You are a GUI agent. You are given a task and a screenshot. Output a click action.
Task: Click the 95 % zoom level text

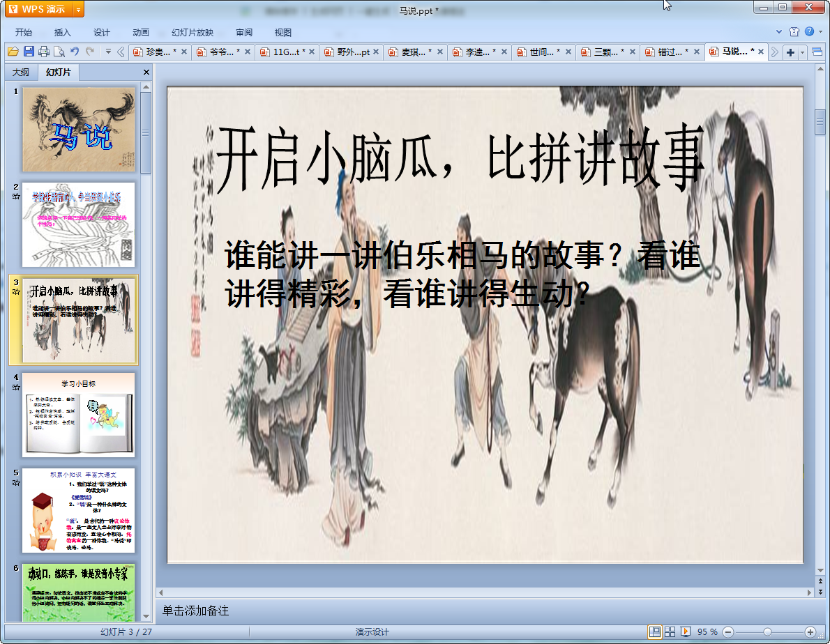tap(707, 632)
